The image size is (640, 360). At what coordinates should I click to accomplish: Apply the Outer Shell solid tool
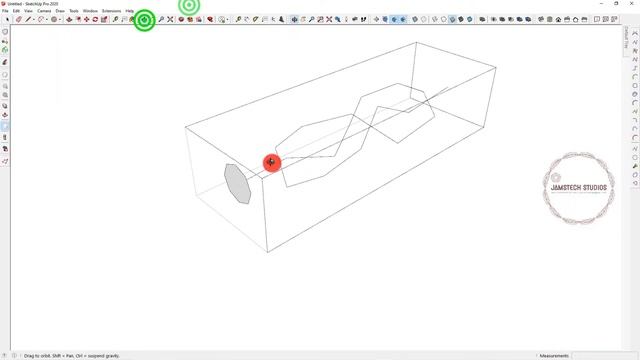click(482, 19)
